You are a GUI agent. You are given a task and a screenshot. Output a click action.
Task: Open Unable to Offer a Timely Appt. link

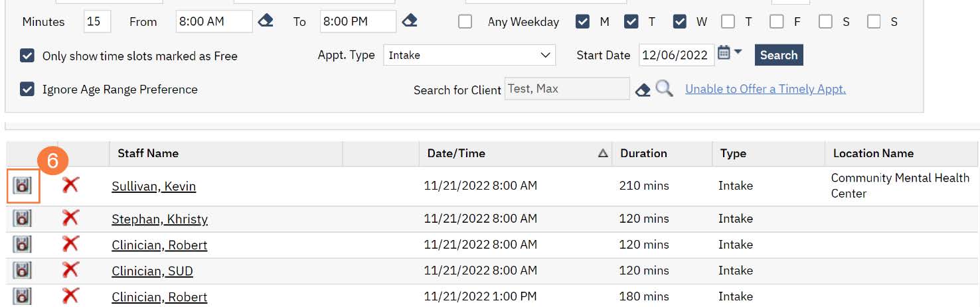pyautogui.click(x=765, y=89)
